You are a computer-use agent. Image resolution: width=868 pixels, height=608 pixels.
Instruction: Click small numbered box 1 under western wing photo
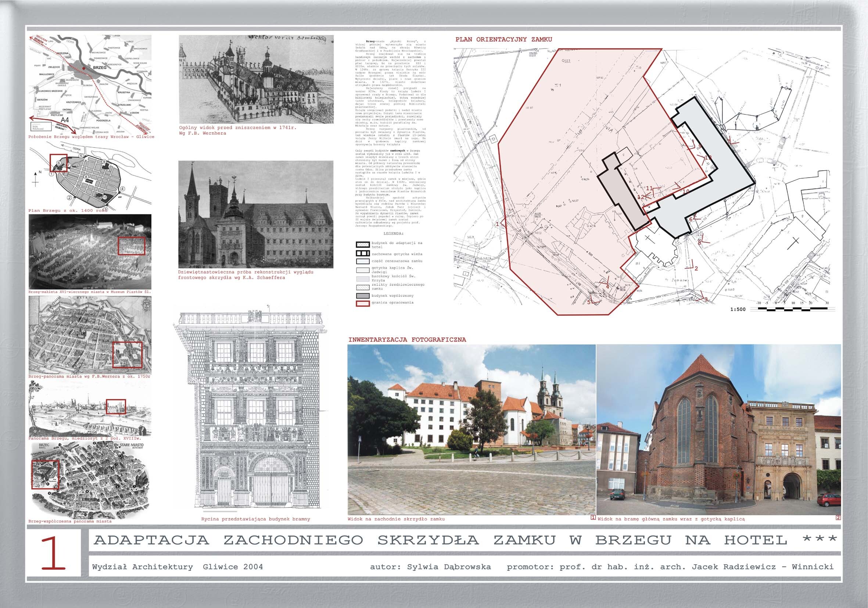click(593, 518)
